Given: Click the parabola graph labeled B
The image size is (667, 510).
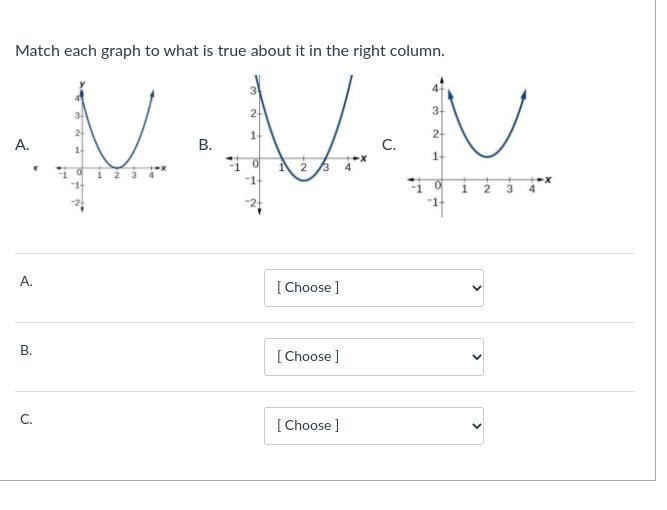Looking at the screenshot, I should tap(297, 146).
